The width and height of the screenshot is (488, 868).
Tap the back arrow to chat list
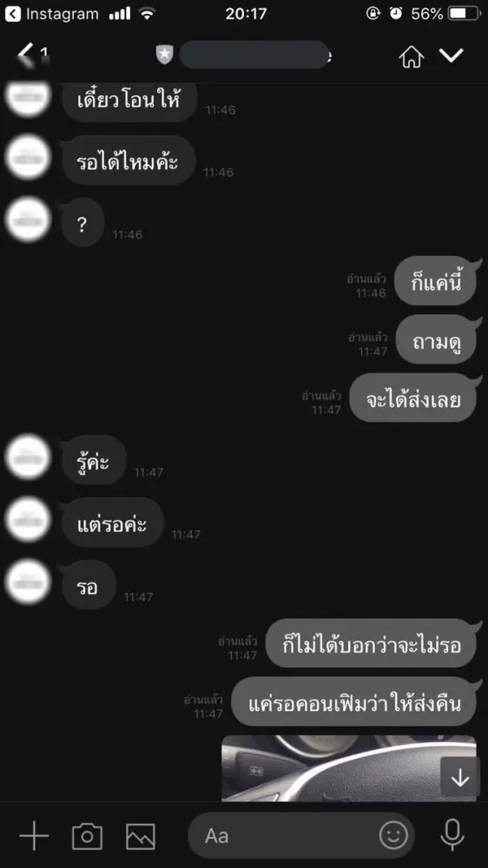(x=25, y=55)
